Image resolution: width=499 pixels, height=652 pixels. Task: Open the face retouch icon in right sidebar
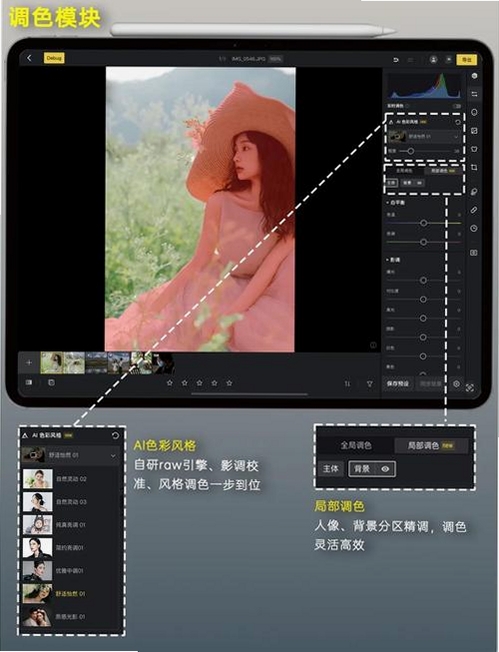[474, 112]
